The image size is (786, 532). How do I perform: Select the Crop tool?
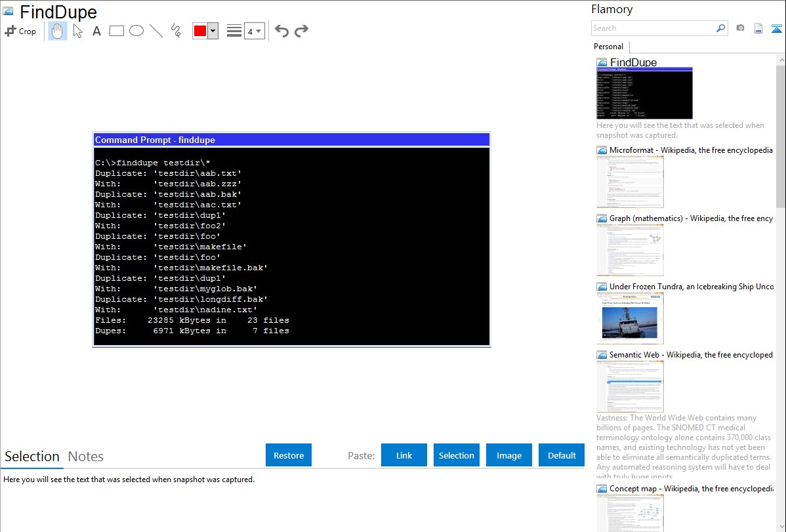click(x=20, y=31)
